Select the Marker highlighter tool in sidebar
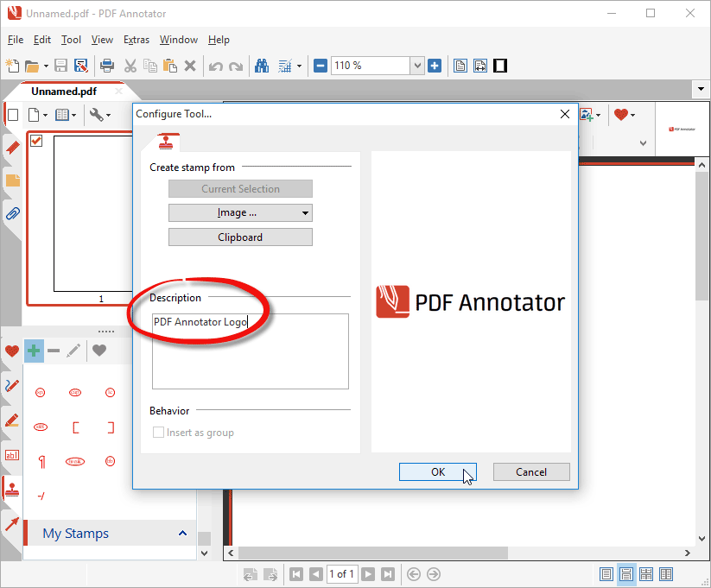This screenshot has width=711, height=588. point(12,420)
